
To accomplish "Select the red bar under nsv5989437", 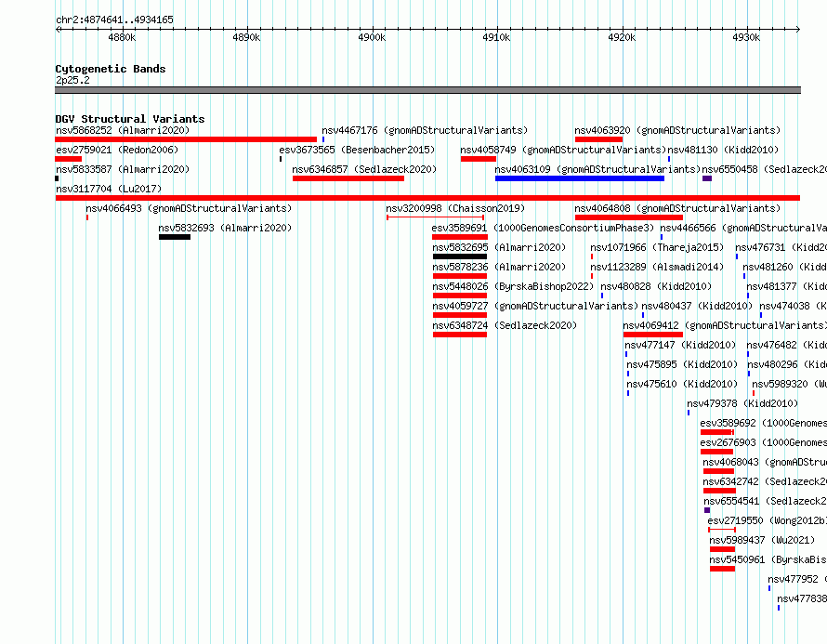I will tap(723, 549).
